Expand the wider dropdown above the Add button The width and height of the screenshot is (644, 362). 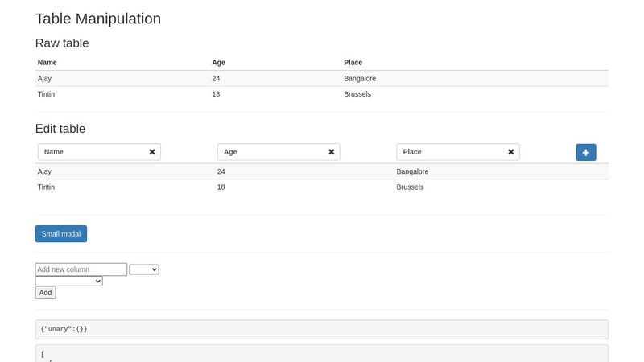pos(69,281)
